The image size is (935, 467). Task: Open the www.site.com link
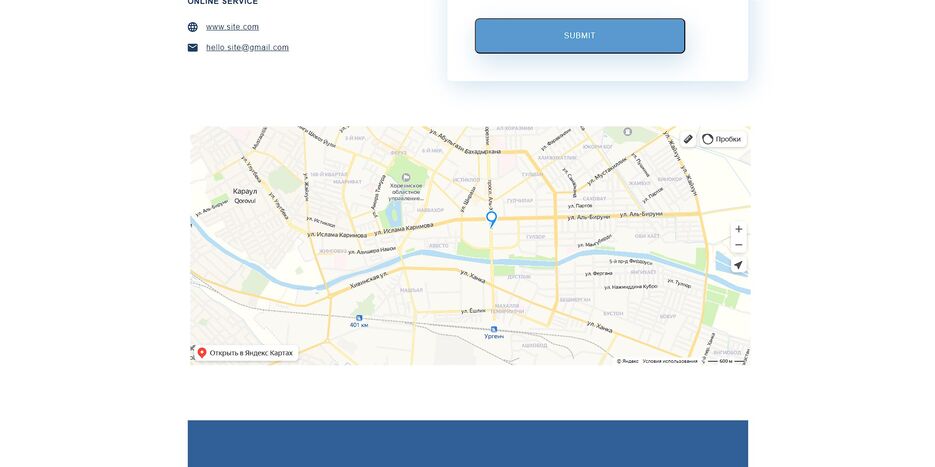click(x=233, y=27)
